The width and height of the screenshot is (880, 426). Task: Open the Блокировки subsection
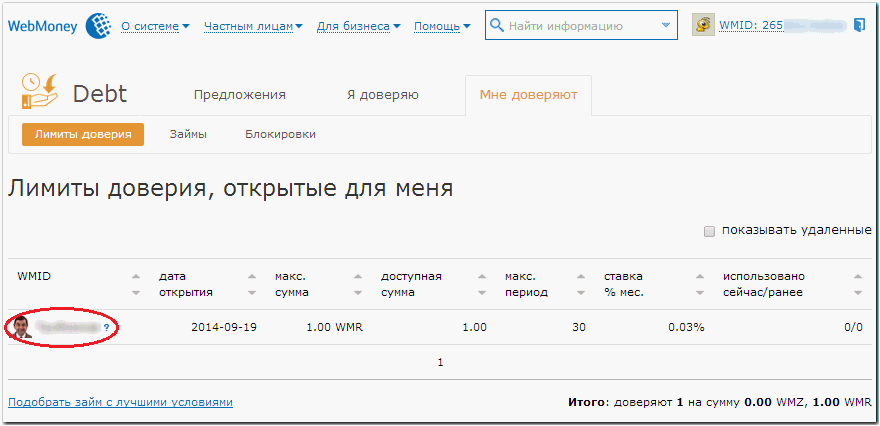click(x=280, y=134)
